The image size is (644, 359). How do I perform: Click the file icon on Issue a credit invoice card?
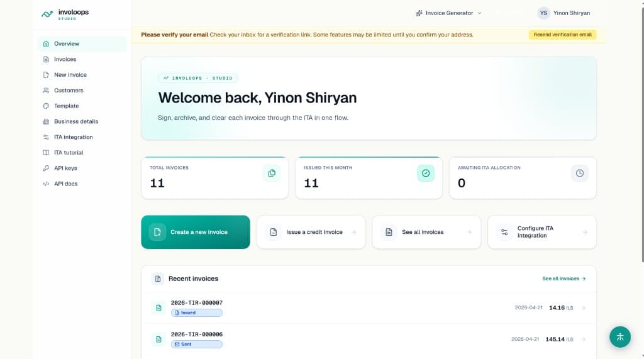pos(274,232)
